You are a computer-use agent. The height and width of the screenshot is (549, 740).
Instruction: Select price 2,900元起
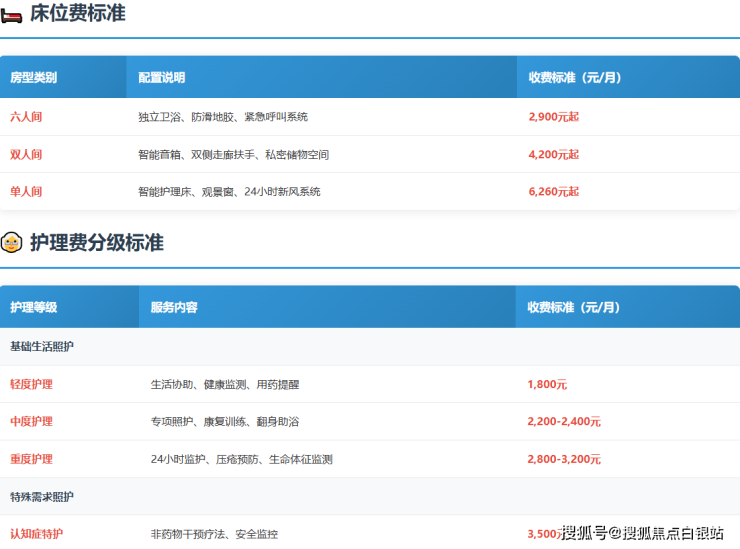click(554, 117)
